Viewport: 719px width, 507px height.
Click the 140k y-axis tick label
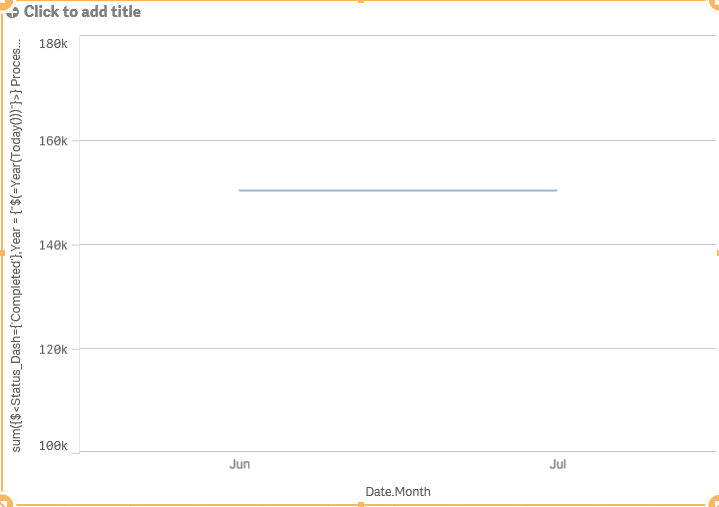[52, 245]
